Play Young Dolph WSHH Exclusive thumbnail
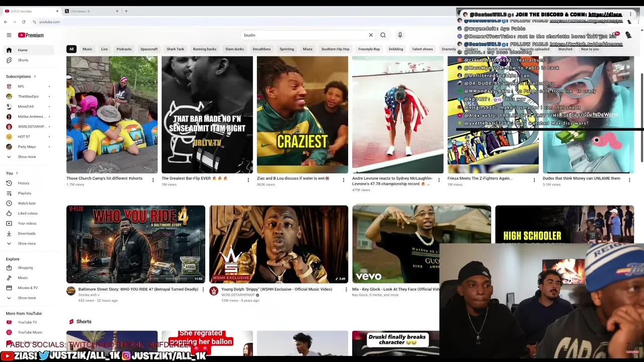Screen dimensions: 644x362 pos(279,244)
